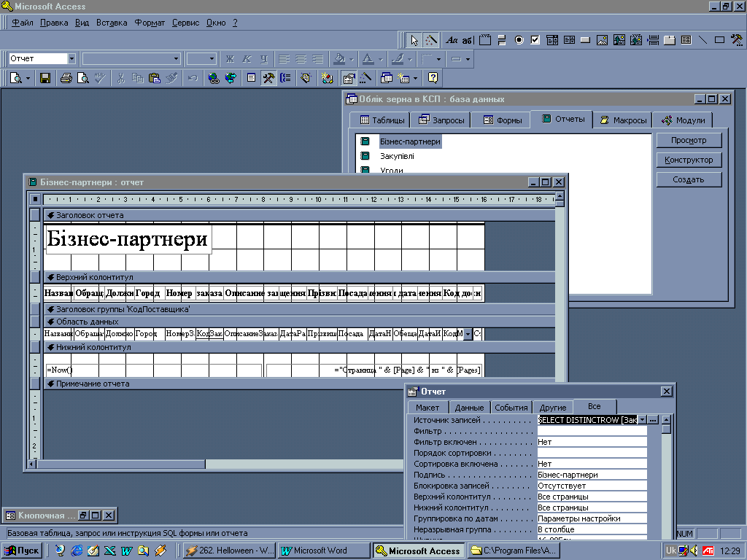The width and height of the screenshot is (747, 560).
Task: Expand the Источник записей dropdown arrow
Action: point(642,420)
